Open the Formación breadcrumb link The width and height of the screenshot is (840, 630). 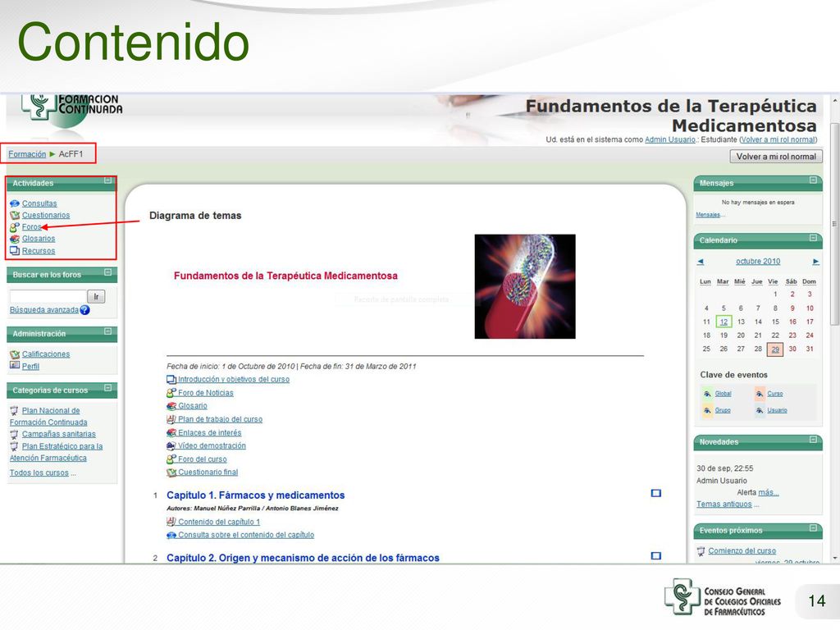click(27, 154)
